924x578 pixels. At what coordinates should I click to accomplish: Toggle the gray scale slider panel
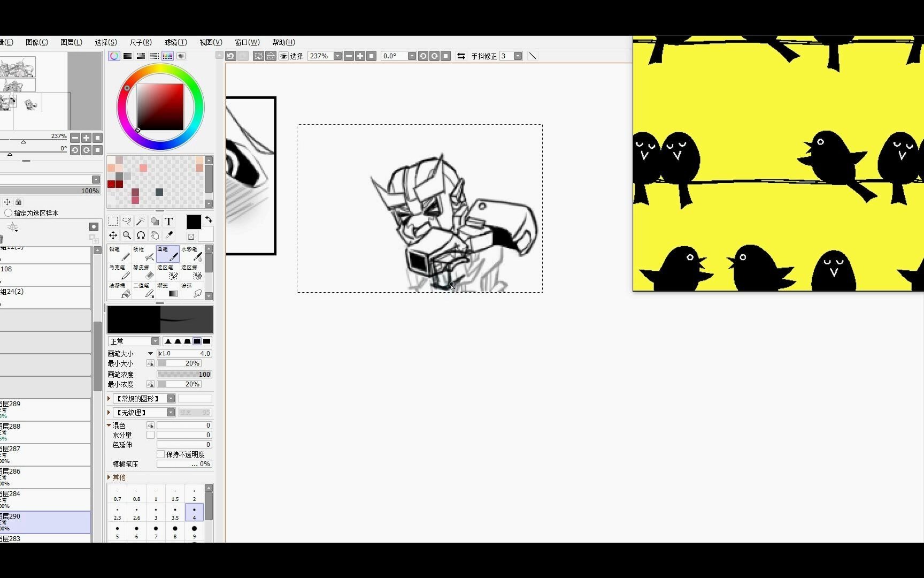[x=154, y=56]
